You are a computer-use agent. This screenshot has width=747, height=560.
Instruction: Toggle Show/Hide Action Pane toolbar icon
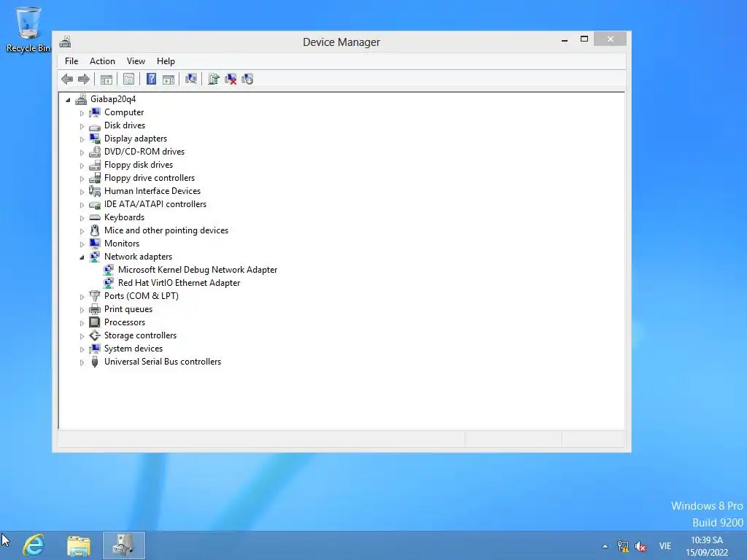[x=169, y=79]
